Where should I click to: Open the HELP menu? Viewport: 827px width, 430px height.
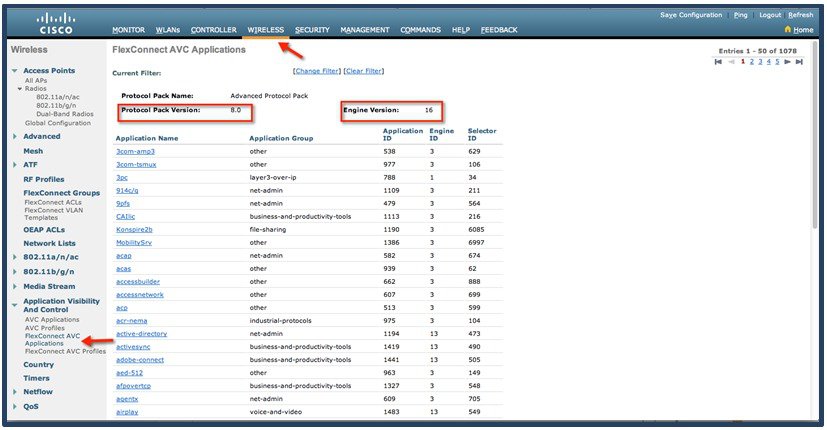tap(460, 30)
